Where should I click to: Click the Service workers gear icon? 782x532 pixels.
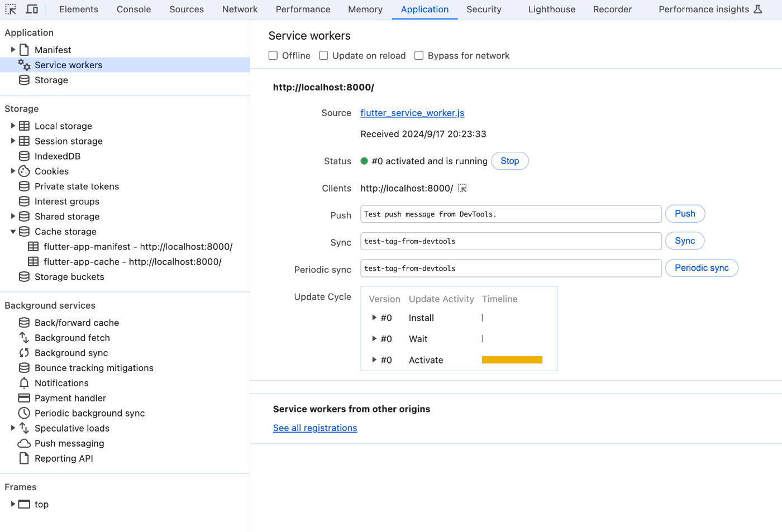[x=24, y=65]
